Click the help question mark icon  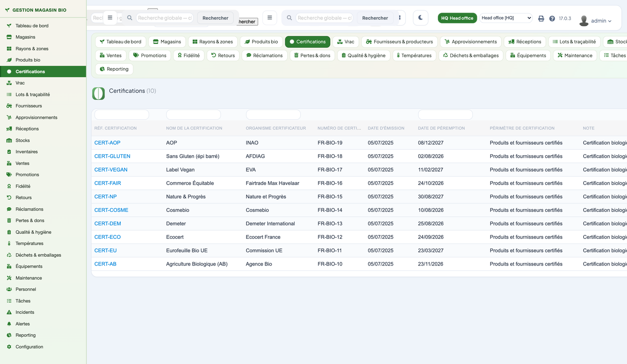[552, 19]
